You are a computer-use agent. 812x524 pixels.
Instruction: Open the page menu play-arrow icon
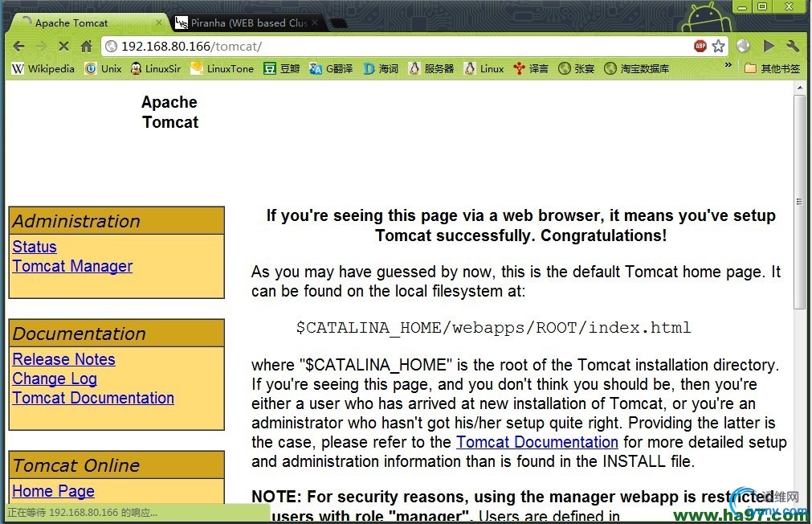769,46
